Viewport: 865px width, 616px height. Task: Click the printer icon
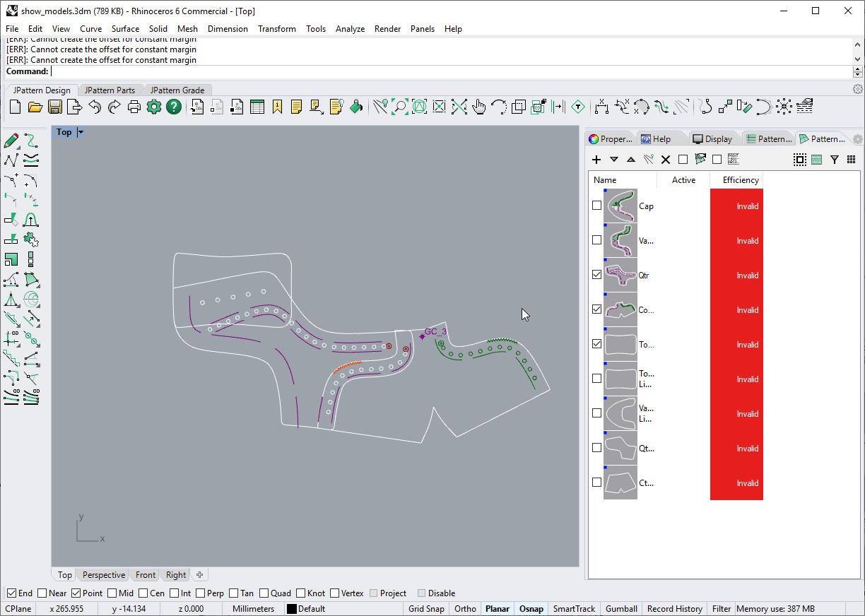134,107
